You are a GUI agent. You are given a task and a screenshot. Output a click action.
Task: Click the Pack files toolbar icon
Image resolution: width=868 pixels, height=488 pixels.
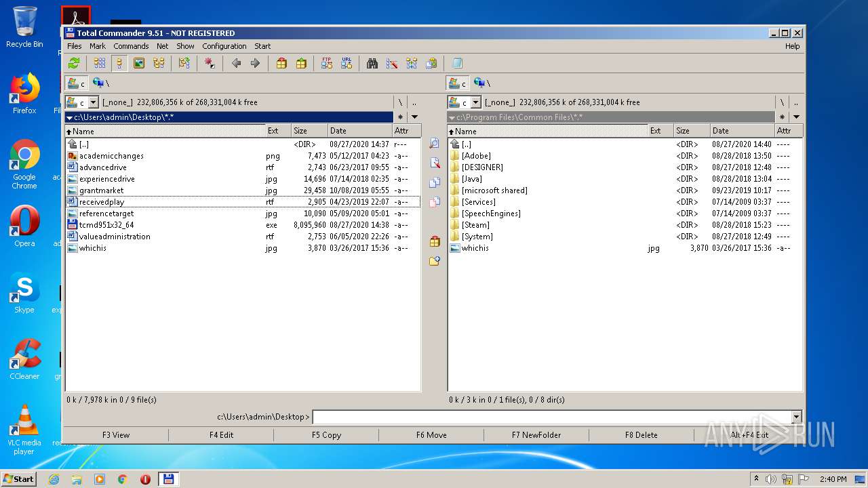(281, 63)
